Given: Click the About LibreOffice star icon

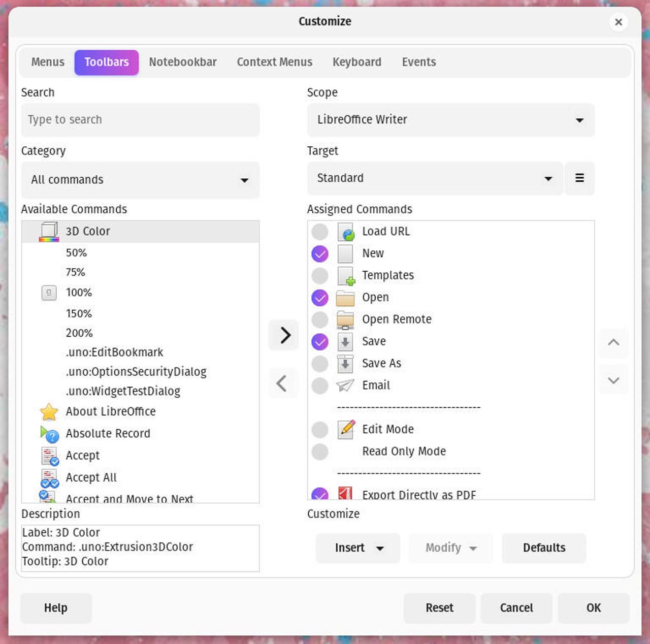Looking at the screenshot, I should [x=49, y=411].
